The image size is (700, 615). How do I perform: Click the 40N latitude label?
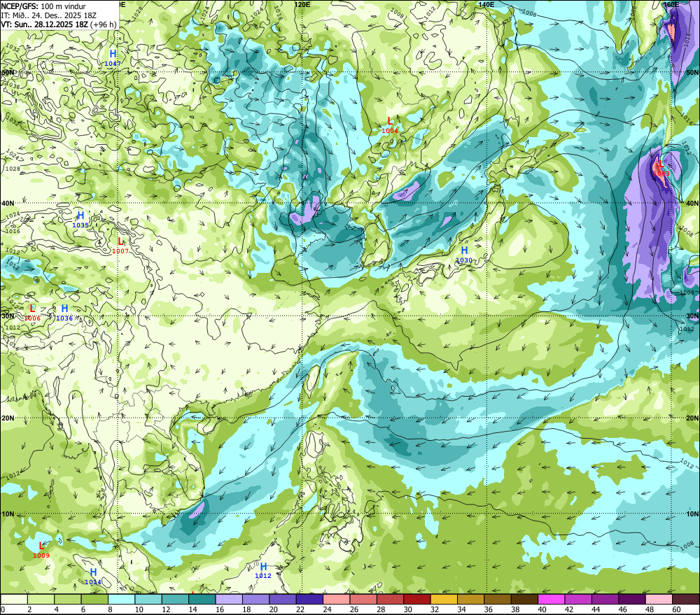(x=8, y=203)
